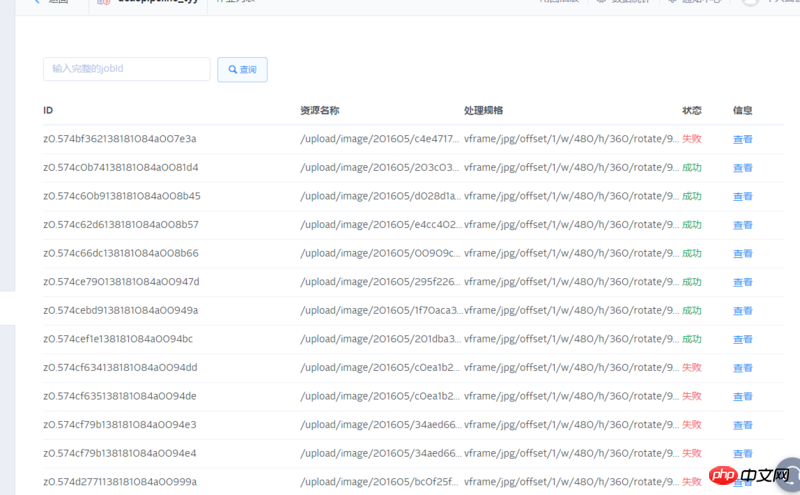Open 查看 for job z0.574bf362138181084a007e3a

pos(742,140)
